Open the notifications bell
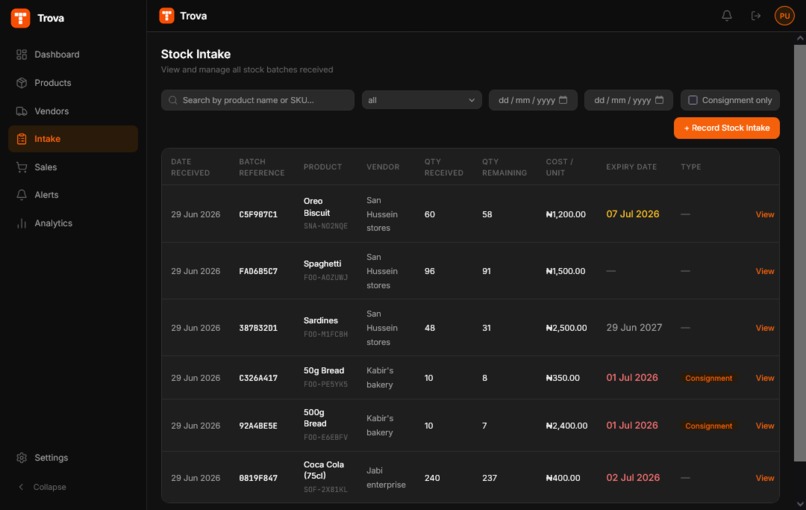Image resolution: width=806 pixels, height=510 pixels. click(726, 16)
